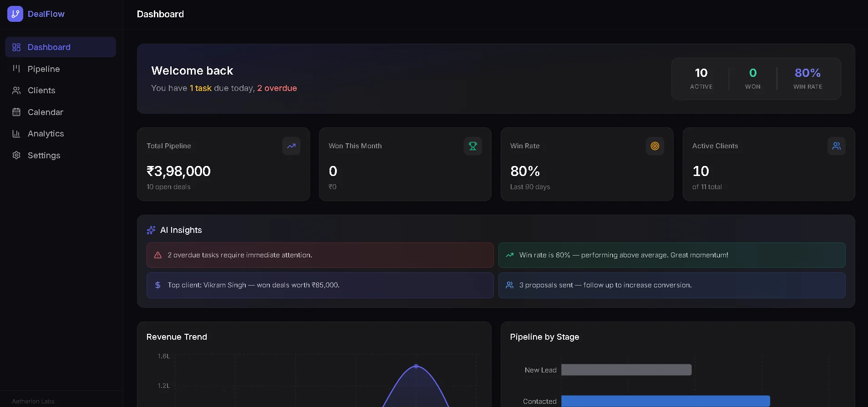This screenshot has width=868, height=407.
Task: Click the 1.2L axis label
Action: click(164, 386)
